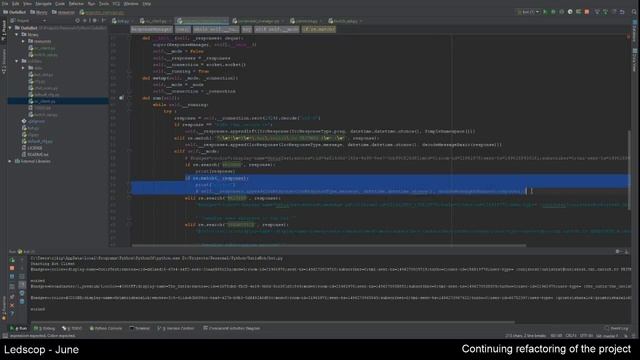The height and width of the screenshot is (360, 640).
Task: Click the VCS update project icon
Action: tap(597, 12)
